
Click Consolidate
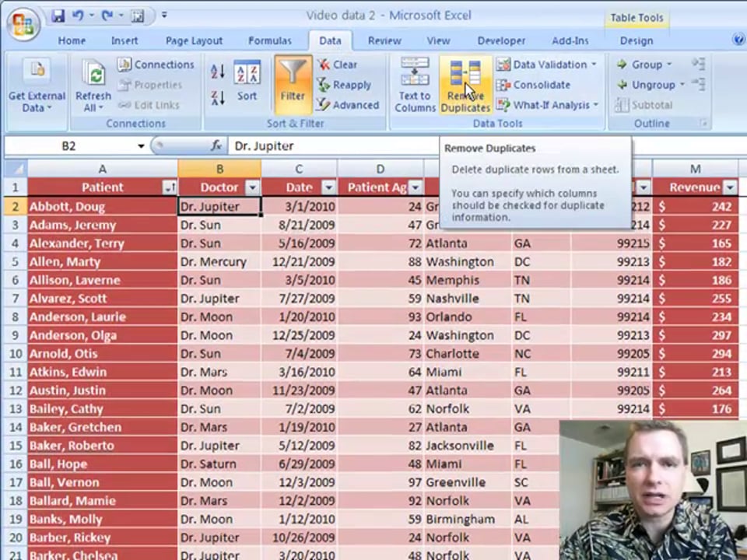pos(534,85)
